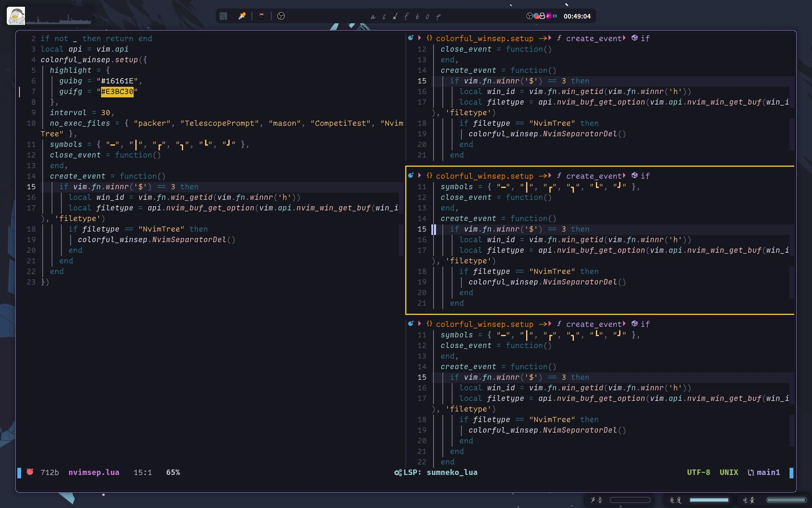Screen dimensions: 812x508
Task: Expand the arrow after create_event in the bottom winbar
Action: (x=624, y=324)
